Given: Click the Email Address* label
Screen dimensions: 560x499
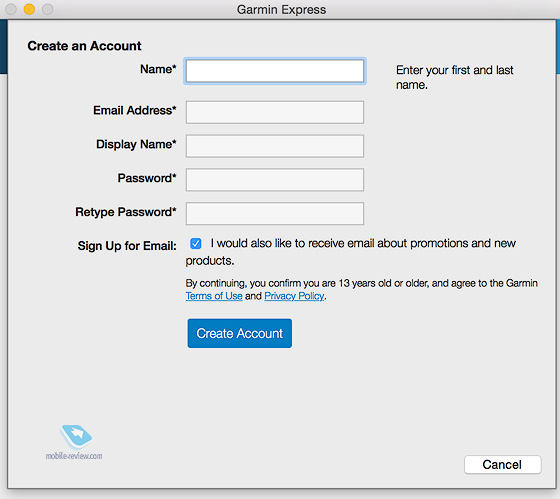Looking at the screenshot, I should click(135, 110).
